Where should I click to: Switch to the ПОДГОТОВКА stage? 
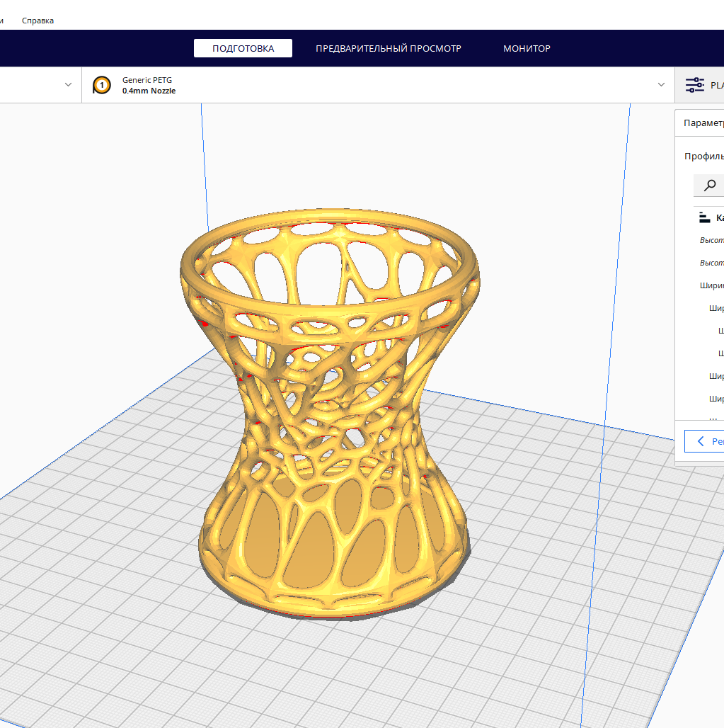coord(243,48)
